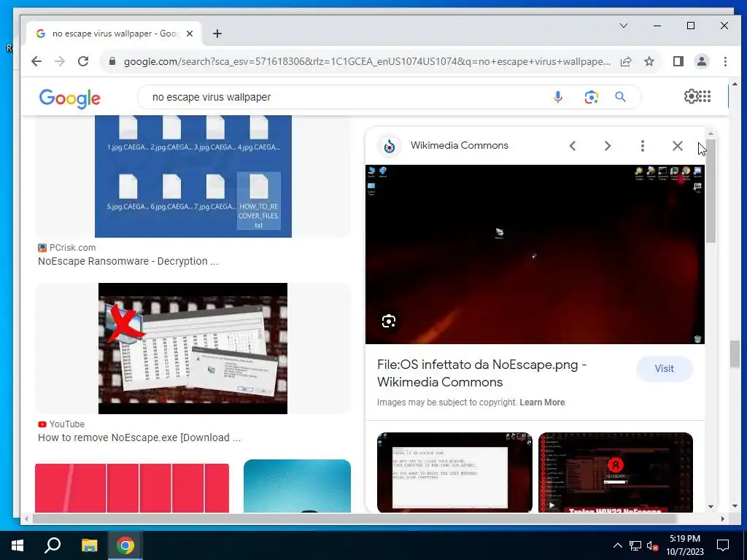
Task: Submit search with magnifier icon
Action: coord(620,97)
